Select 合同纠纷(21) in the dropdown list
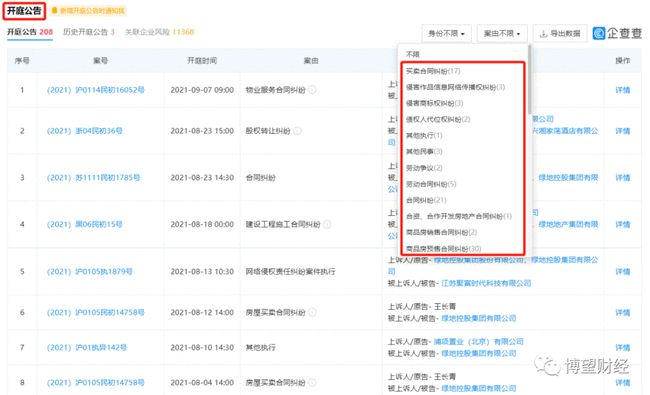This screenshot has height=395, width=650. (426, 200)
